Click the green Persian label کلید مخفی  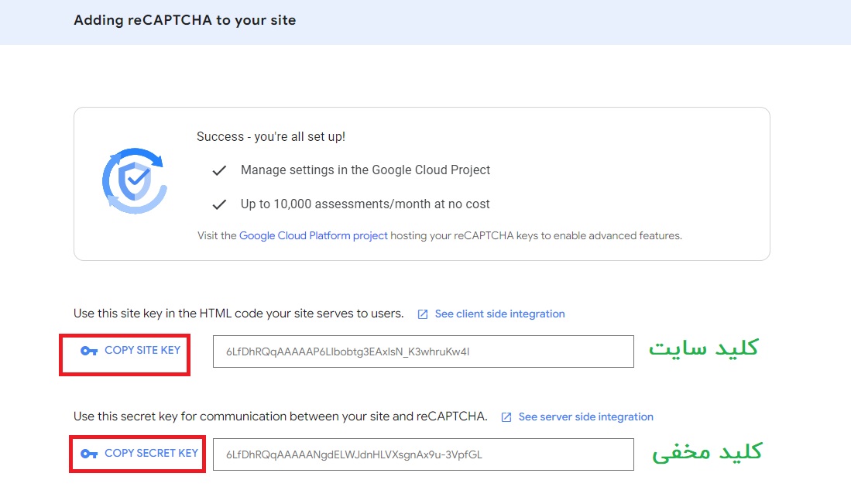[706, 452]
